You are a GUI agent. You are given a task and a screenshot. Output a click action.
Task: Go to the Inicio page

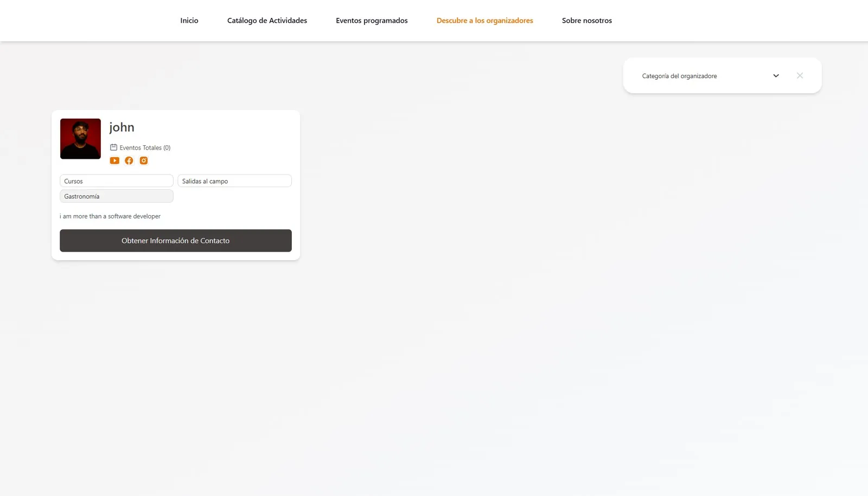tap(189, 21)
